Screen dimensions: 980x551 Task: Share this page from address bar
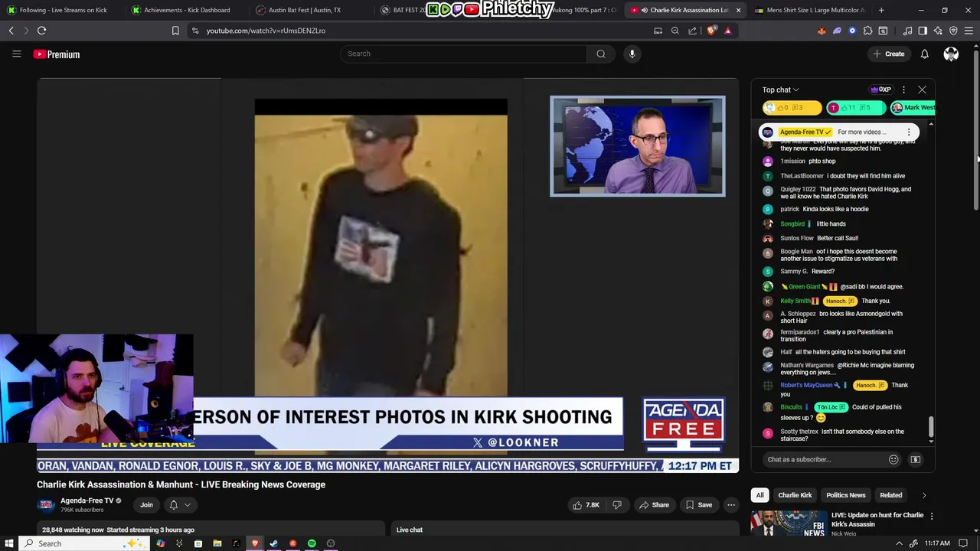point(692,31)
